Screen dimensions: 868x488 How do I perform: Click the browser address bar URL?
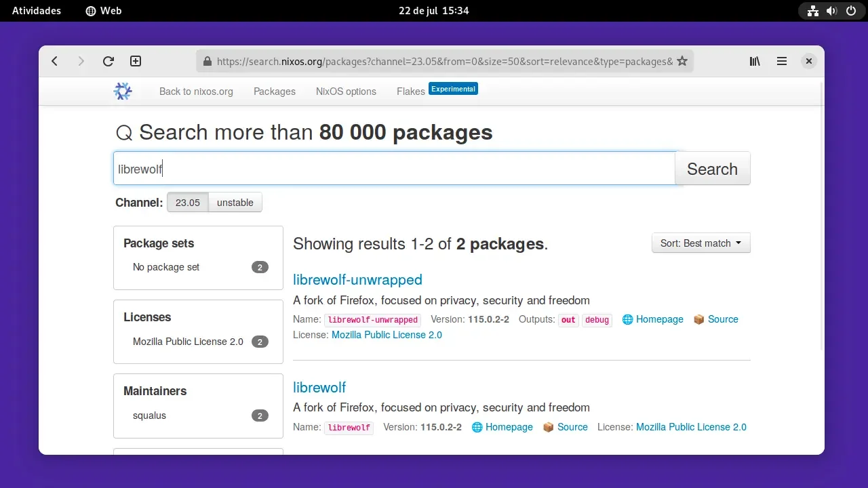pos(444,61)
